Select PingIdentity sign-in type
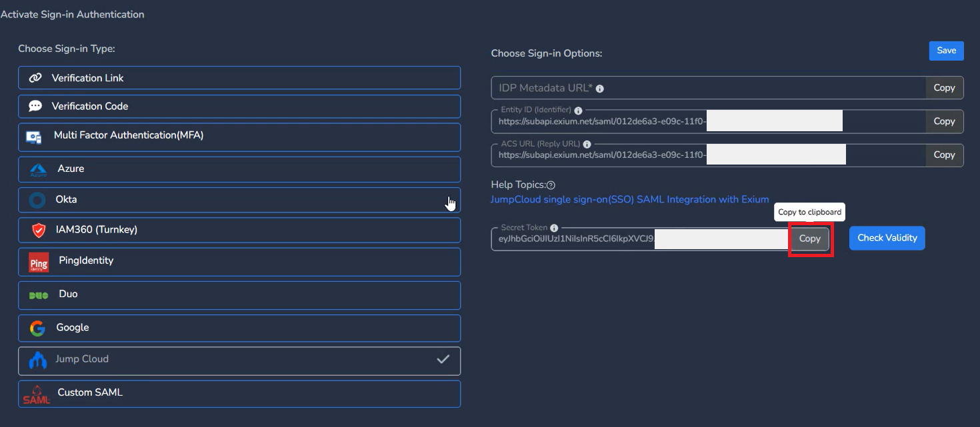The image size is (980, 427). (x=239, y=262)
